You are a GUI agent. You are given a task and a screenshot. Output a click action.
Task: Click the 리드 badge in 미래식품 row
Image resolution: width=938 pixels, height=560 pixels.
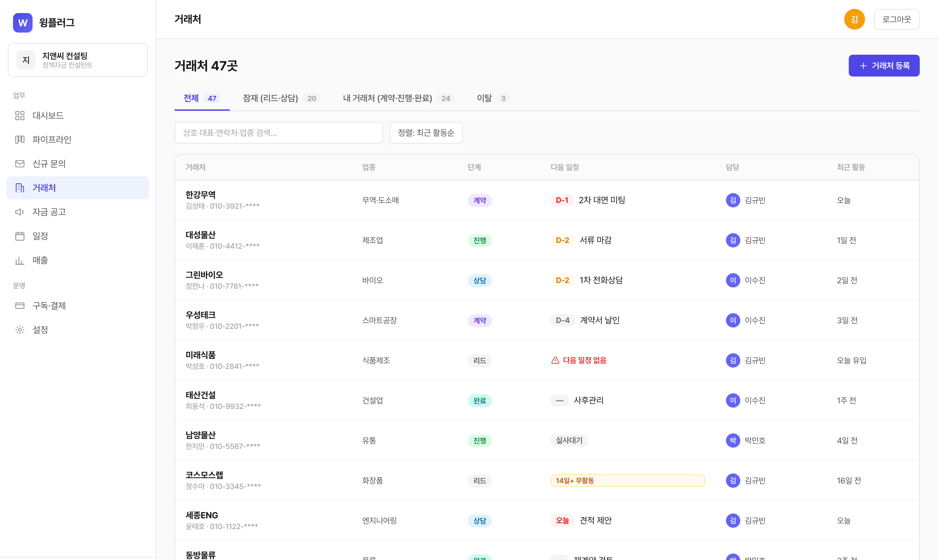click(x=479, y=360)
